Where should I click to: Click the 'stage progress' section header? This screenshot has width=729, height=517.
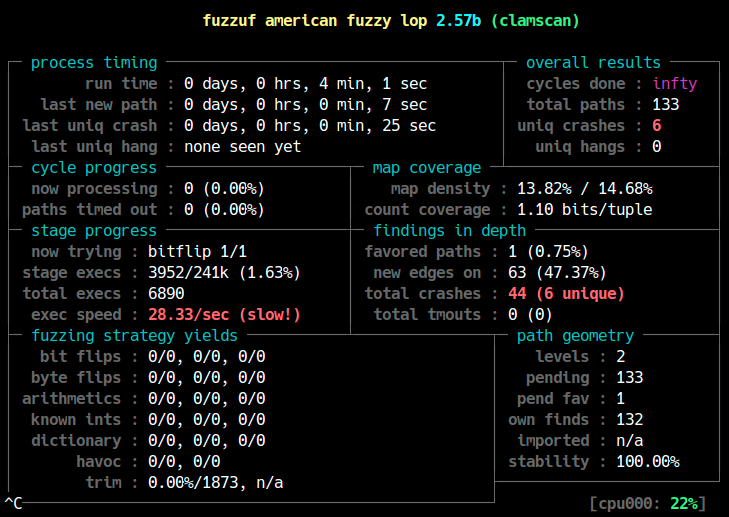[94, 231]
